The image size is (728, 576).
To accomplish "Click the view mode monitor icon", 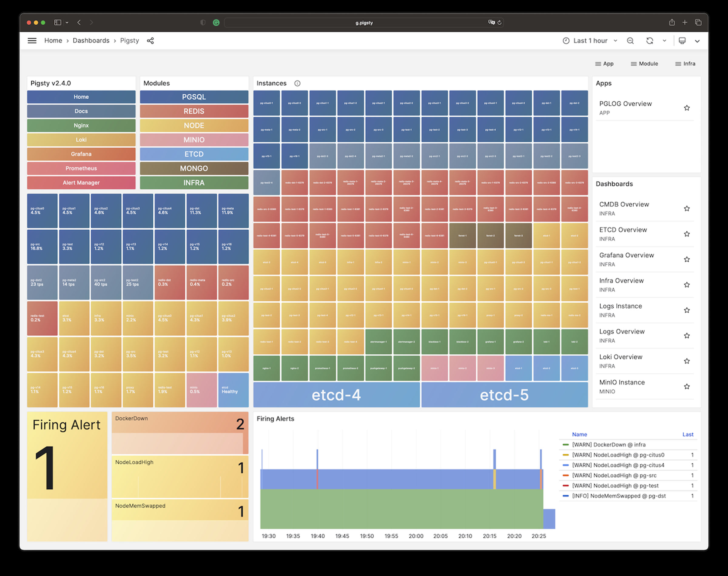I will coord(682,41).
